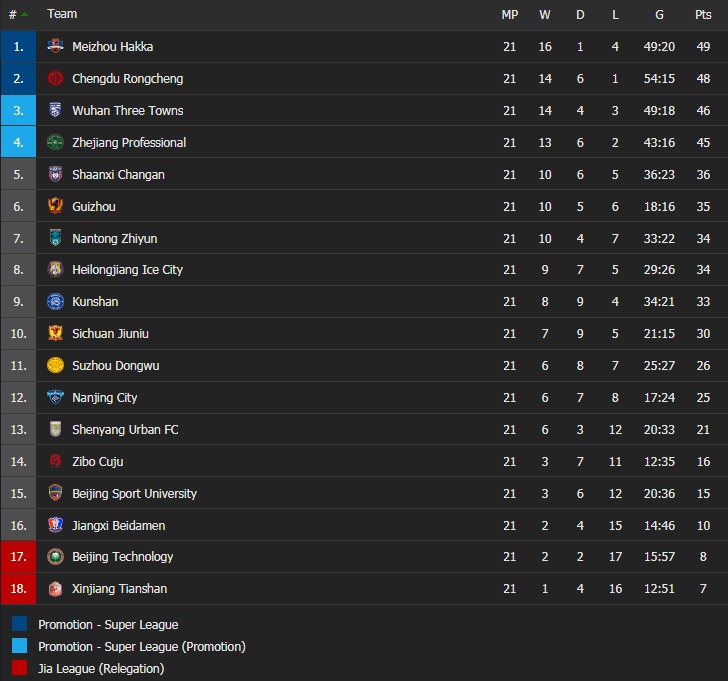Click the Meizhou Hakka team crest icon
Screen dimensions: 728x681
[x=55, y=47]
